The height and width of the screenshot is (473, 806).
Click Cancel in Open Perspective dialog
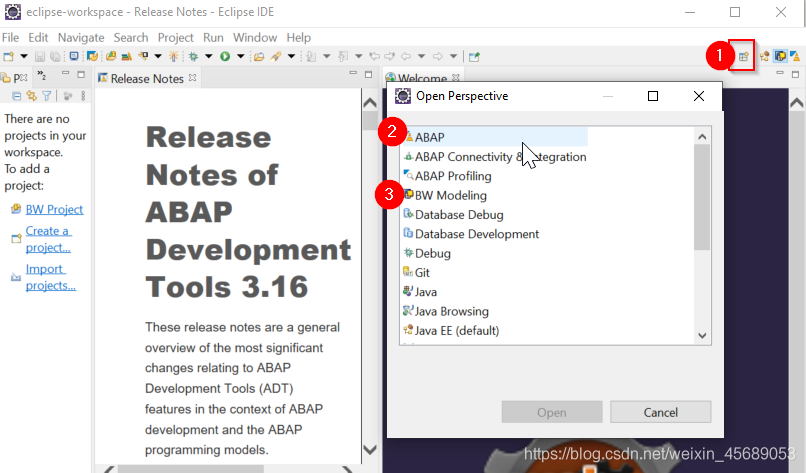[x=661, y=412]
